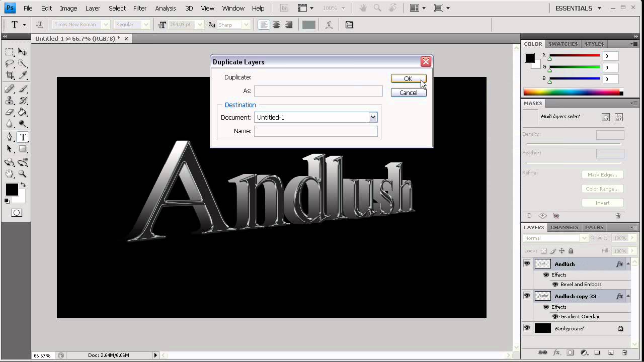Create a new layer from Layers panel
Screen dimensions: 644x362
pos(611,353)
